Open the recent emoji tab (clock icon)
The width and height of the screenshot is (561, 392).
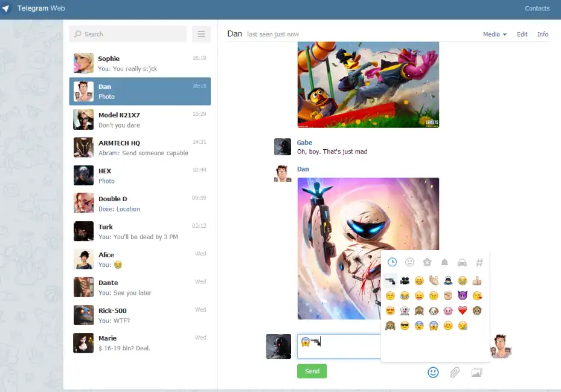click(x=392, y=262)
